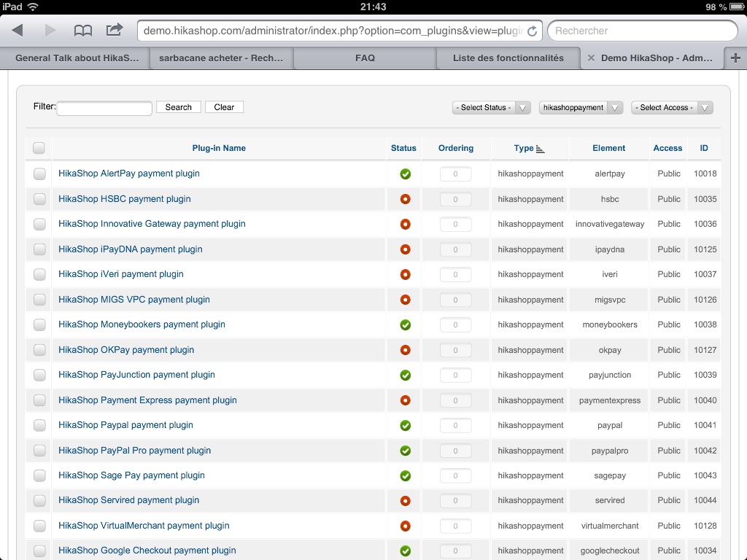The height and width of the screenshot is (560, 747).
Task: Tick the Sage Pay plugin checkbox
Action: pos(39,475)
